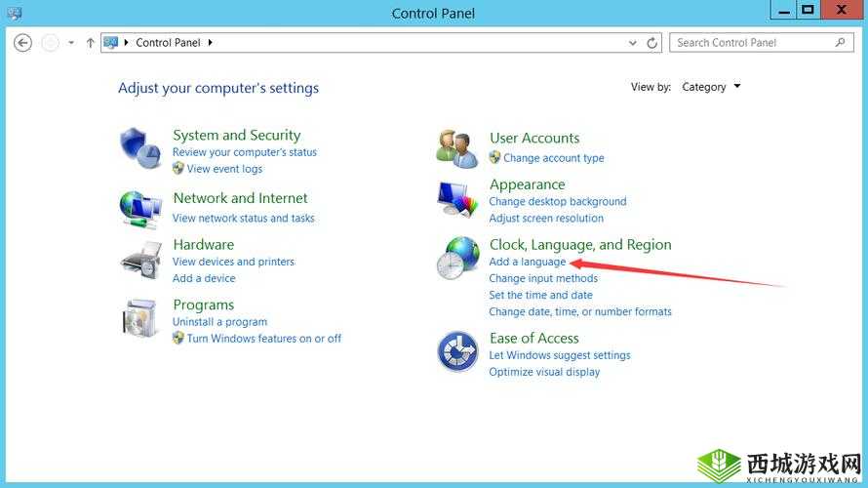Screen dimensions: 868x488
Task: Expand the Control Panel breadcrumb arrow
Action: click(x=210, y=43)
